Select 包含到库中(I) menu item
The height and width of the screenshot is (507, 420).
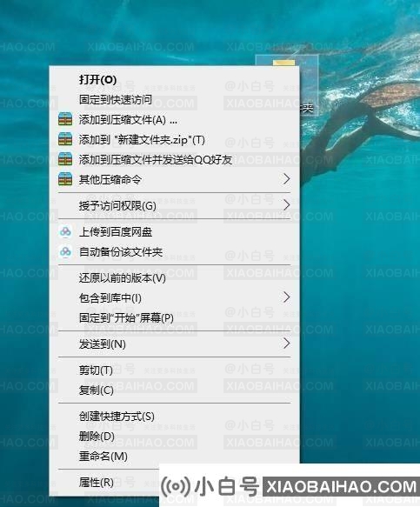point(174,297)
